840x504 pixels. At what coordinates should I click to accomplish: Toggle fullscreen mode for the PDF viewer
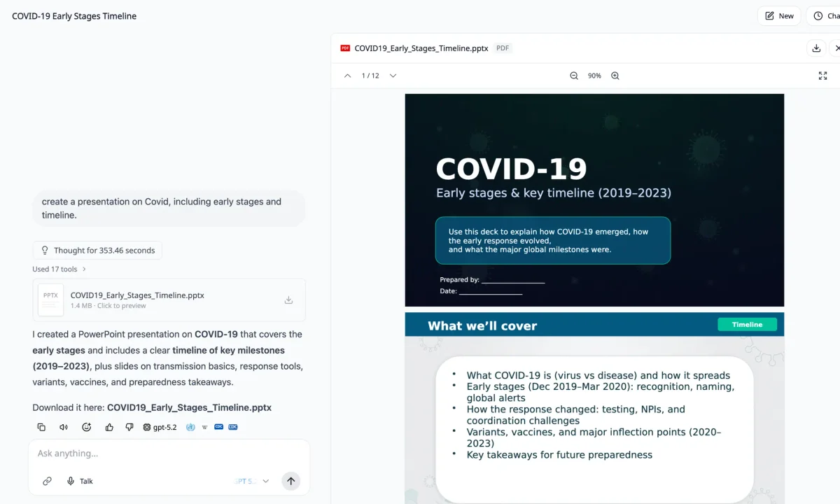[x=822, y=76]
